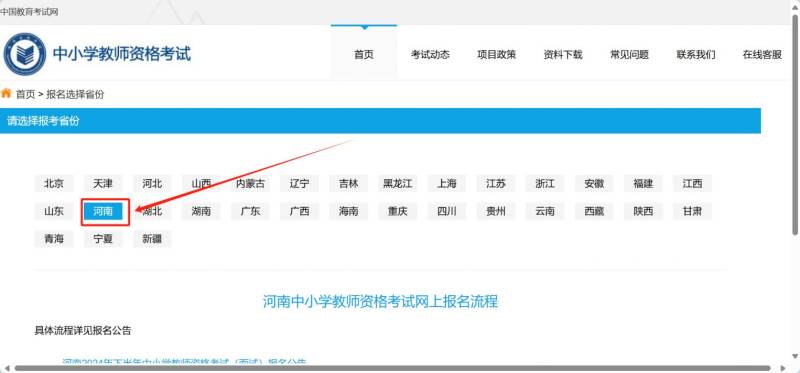
Task: Choose 甘肃 province button
Action: tap(692, 211)
